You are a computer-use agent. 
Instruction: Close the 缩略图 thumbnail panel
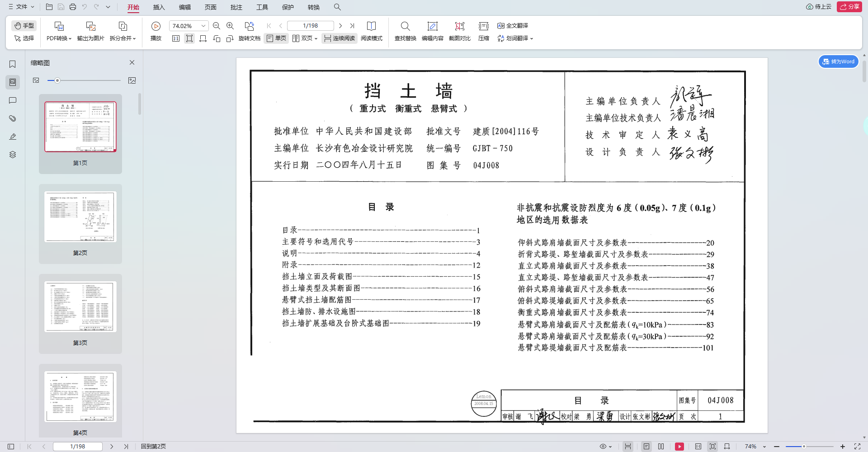(x=132, y=62)
